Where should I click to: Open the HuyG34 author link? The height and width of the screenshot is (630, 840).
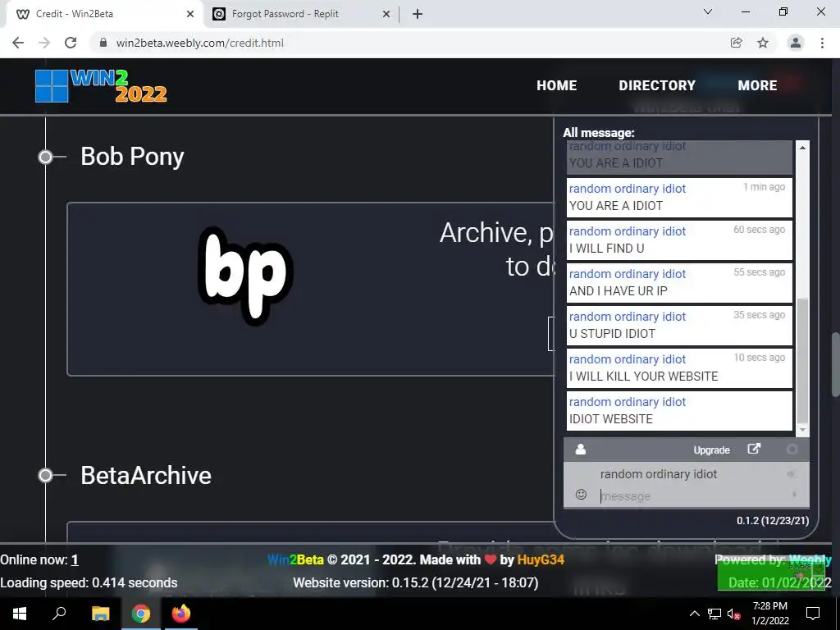point(541,559)
